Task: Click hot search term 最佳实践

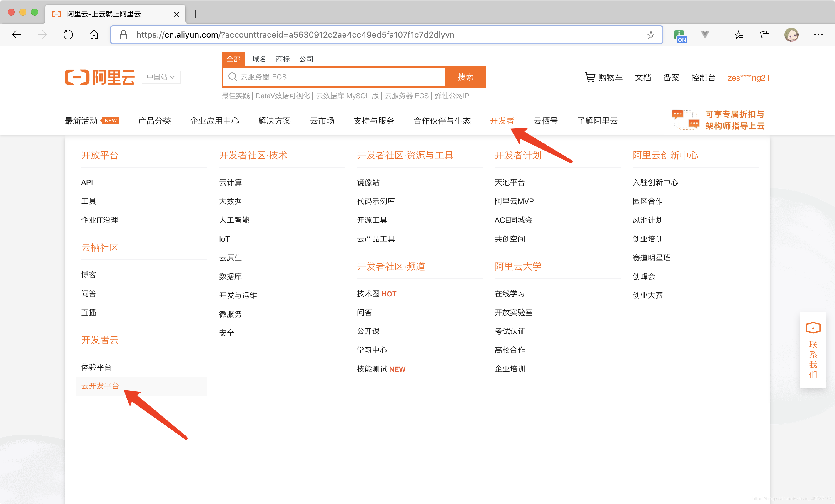Action: pos(236,96)
